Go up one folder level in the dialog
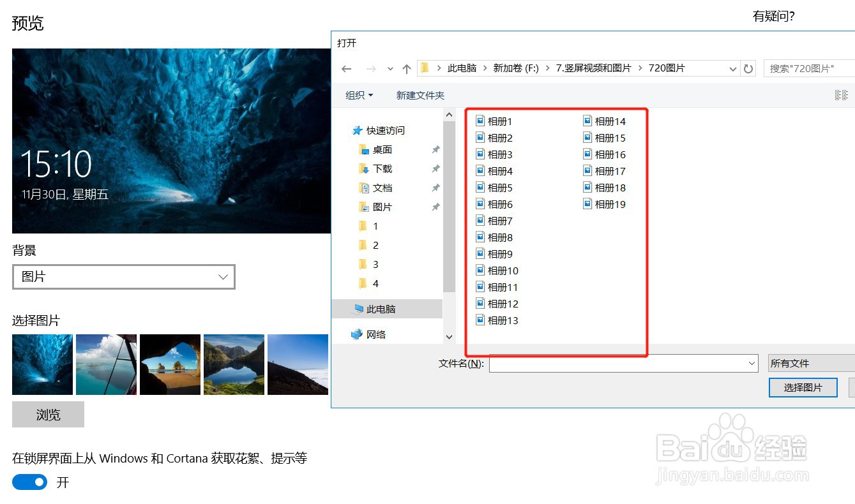 [x=407, y=68]
